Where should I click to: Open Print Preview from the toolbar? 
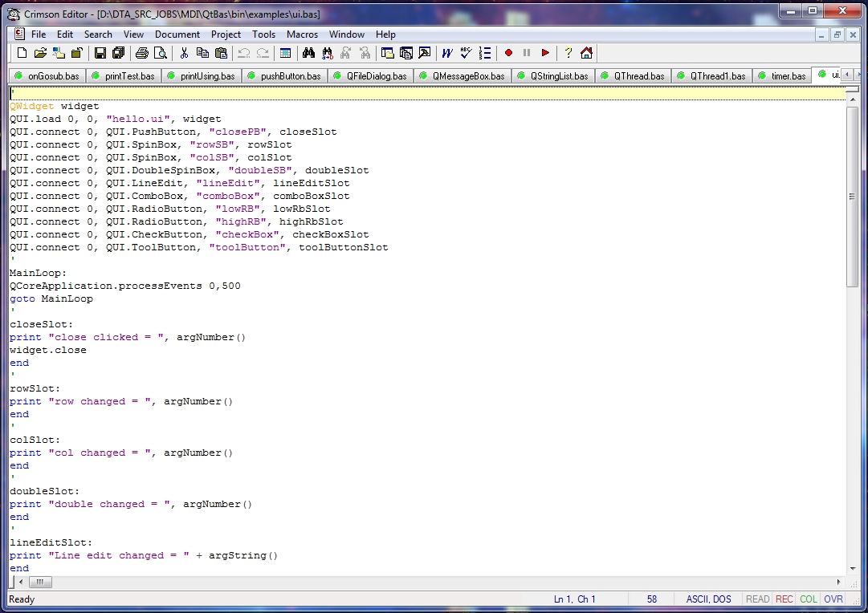point(160,53)
